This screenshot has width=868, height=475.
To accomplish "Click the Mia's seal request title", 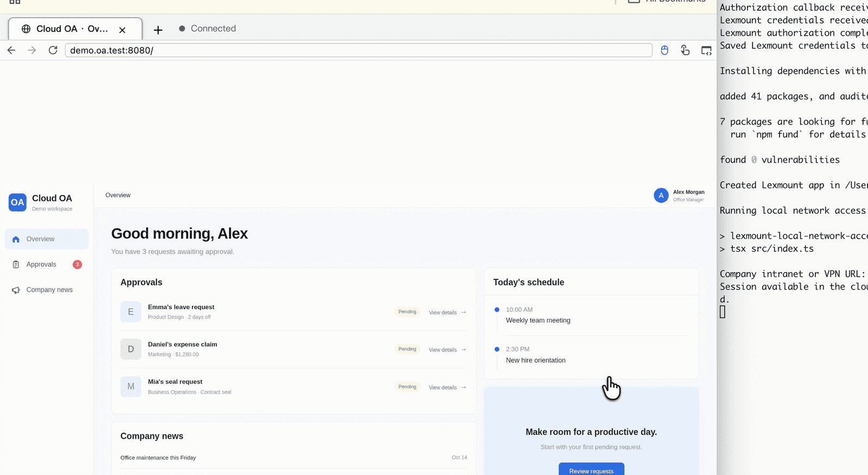I will click(175, 382).
